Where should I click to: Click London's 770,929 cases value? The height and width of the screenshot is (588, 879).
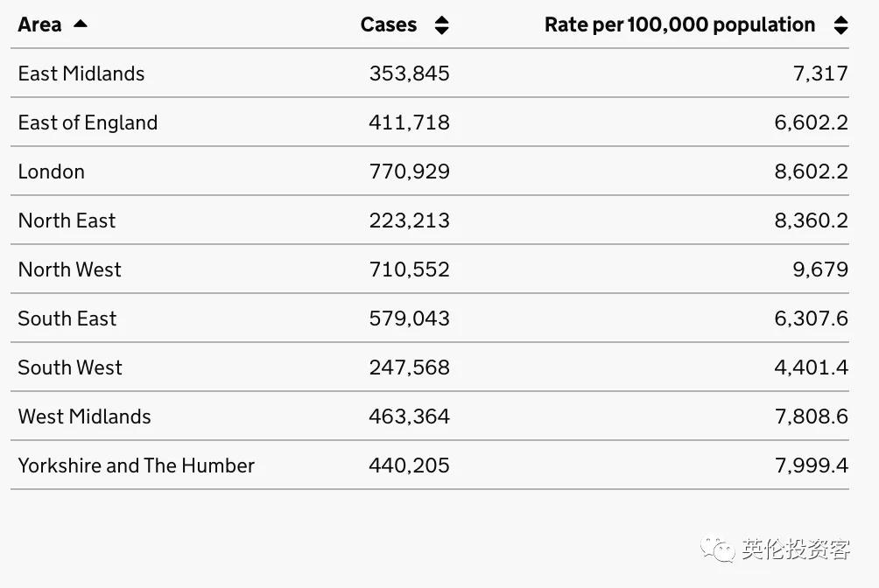tap(409, 171)
